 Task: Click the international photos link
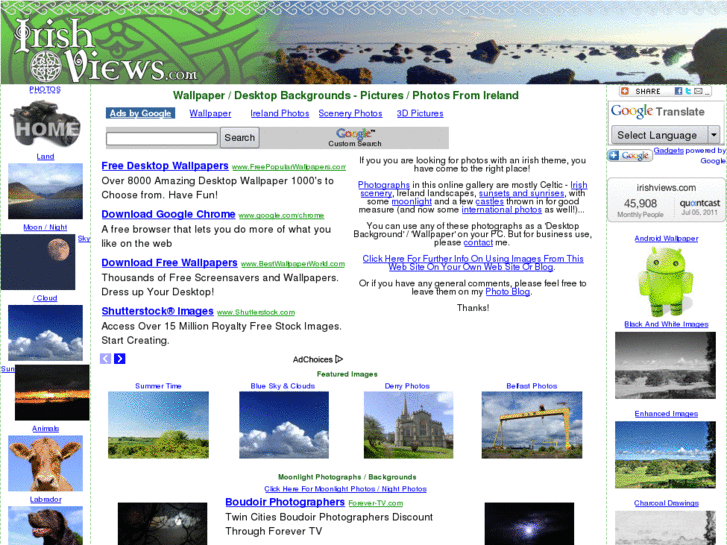click(x=502, y=210)
